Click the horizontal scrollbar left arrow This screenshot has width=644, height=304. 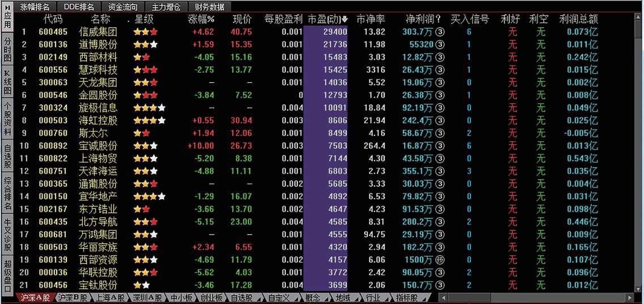click(x=443, y=298)
